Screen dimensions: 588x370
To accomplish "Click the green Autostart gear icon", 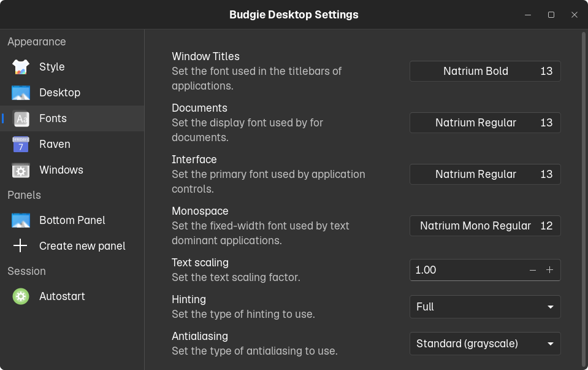I will (21, 296).
